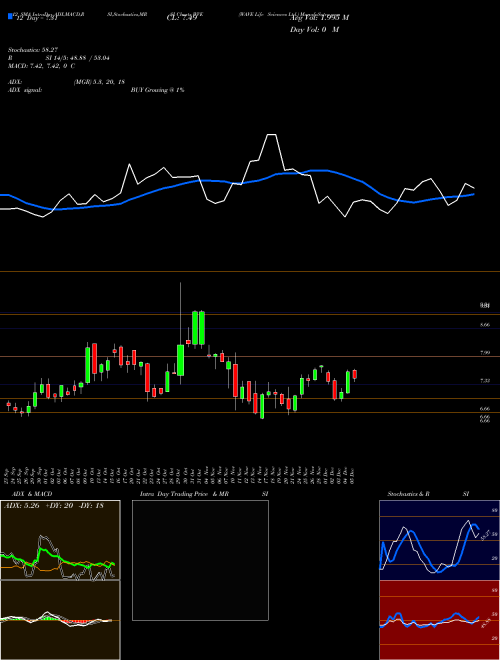Image resolution: width=500 pixels, height=660 pixels.
Task: Open the MACD histogram mini chart
Action: (x=60, y=620)
